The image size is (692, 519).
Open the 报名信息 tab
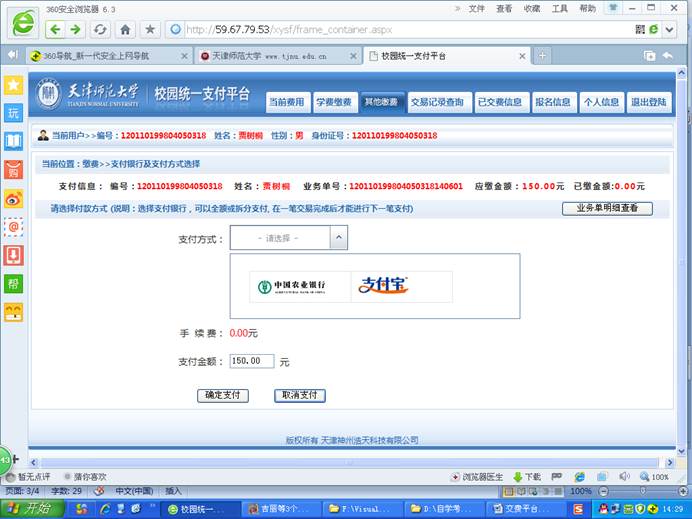click(x=553, y=102)
